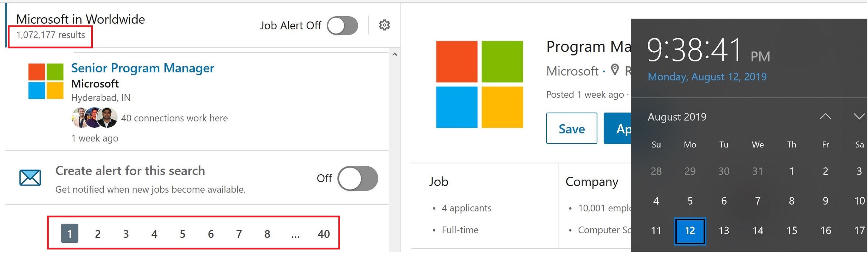Image resolution: width=868 pixels, height=253 pixels.
Task: Go to the previous month in calendar
Action: coord(825,117)
